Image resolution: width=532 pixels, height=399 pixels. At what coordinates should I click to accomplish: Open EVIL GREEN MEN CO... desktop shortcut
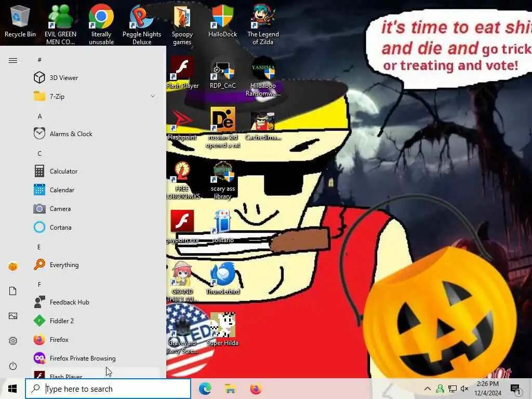(x=60, y=24)
